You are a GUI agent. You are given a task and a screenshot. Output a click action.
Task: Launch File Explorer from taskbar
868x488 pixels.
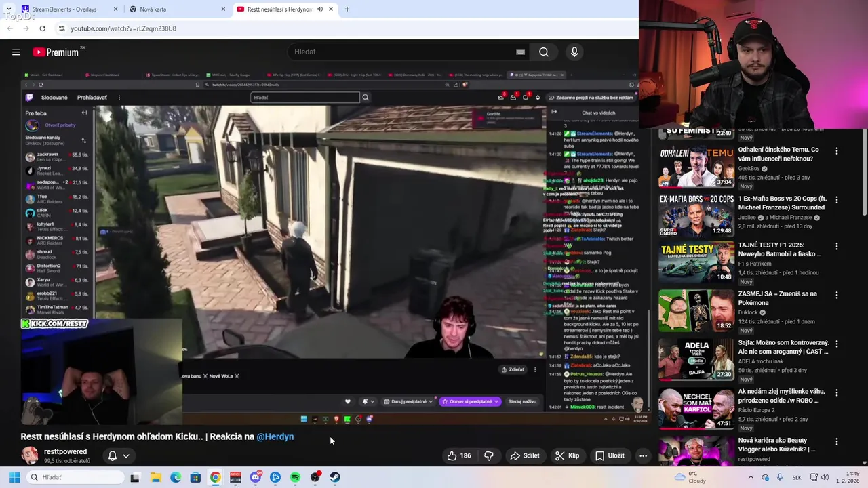[155, 477]
